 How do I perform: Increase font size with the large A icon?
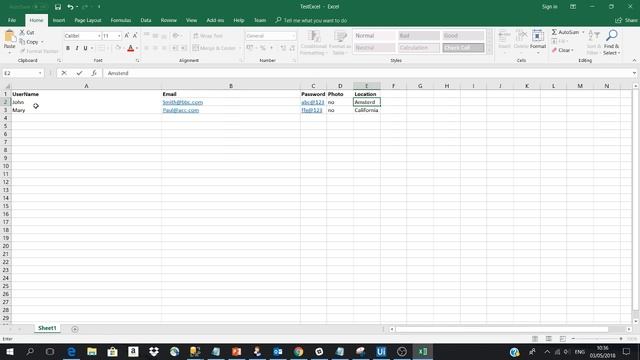click(x=127, y=36)
